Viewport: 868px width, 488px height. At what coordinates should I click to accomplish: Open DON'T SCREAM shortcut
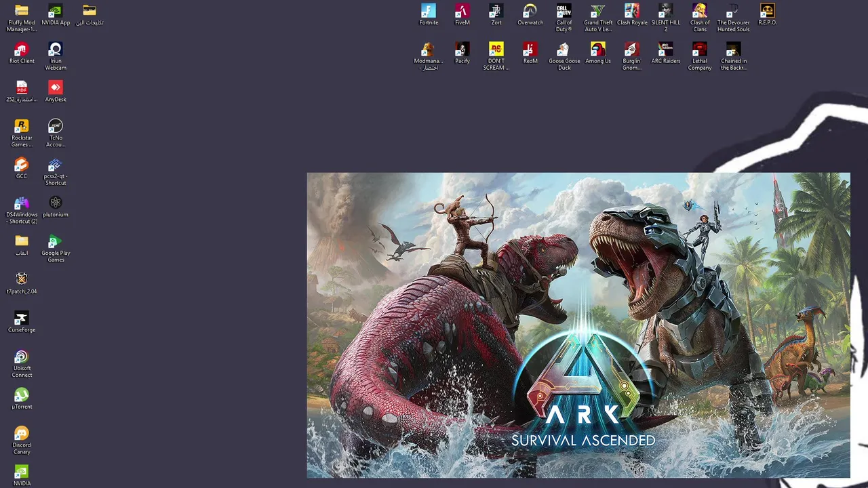pyautogui.click(x=496, y=49)
